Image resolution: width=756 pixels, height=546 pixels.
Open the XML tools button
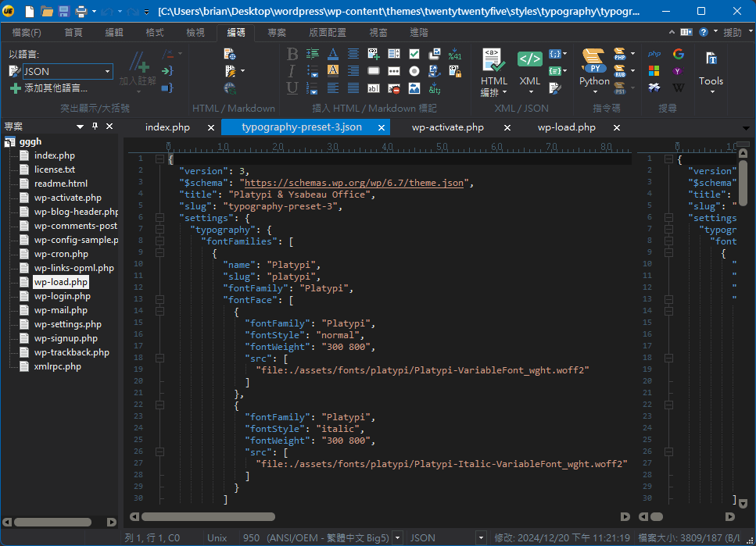(x=529, y=68)
